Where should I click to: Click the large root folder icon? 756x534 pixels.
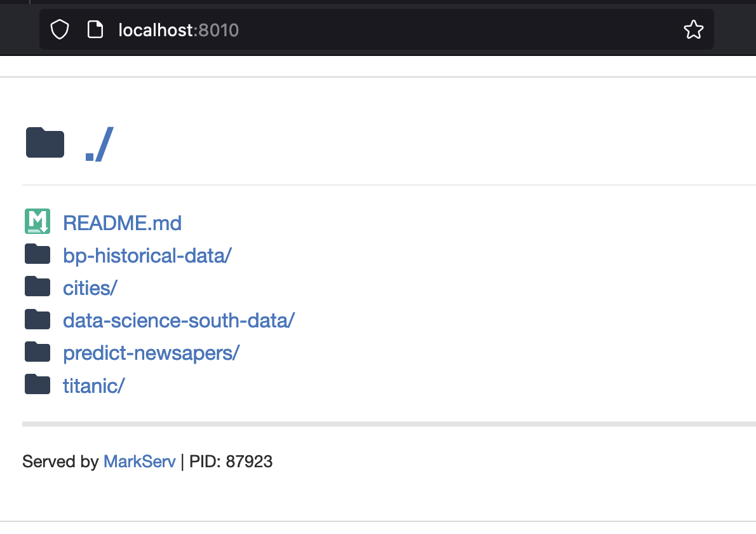[x=45, y=142]
